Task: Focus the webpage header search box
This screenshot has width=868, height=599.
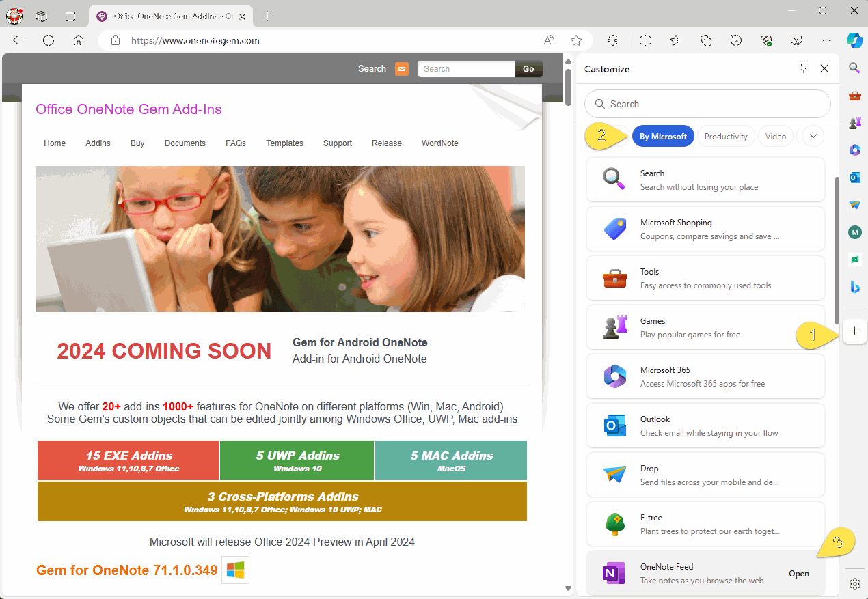Action: coord(466,69)
